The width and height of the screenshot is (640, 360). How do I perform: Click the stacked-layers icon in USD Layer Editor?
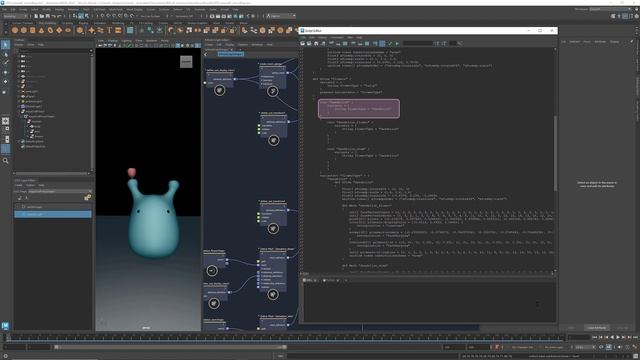click(87, 198)
